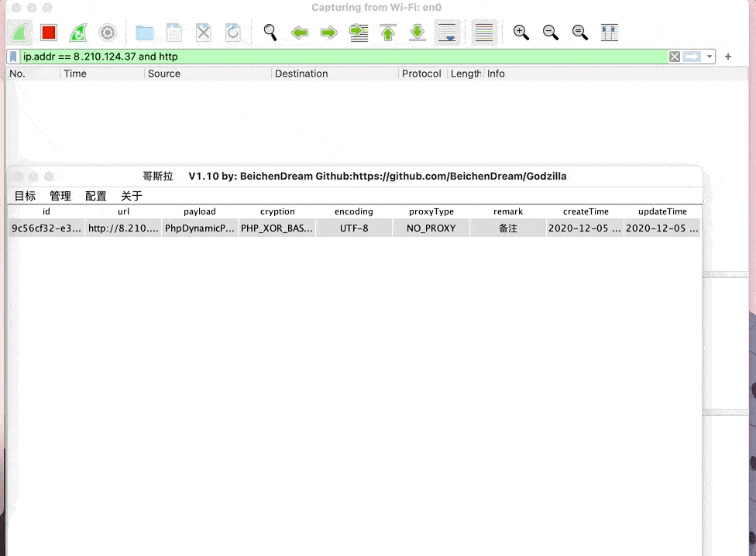Jump to the last packet
Screen dimensions: 756x556
coord(418,33)
